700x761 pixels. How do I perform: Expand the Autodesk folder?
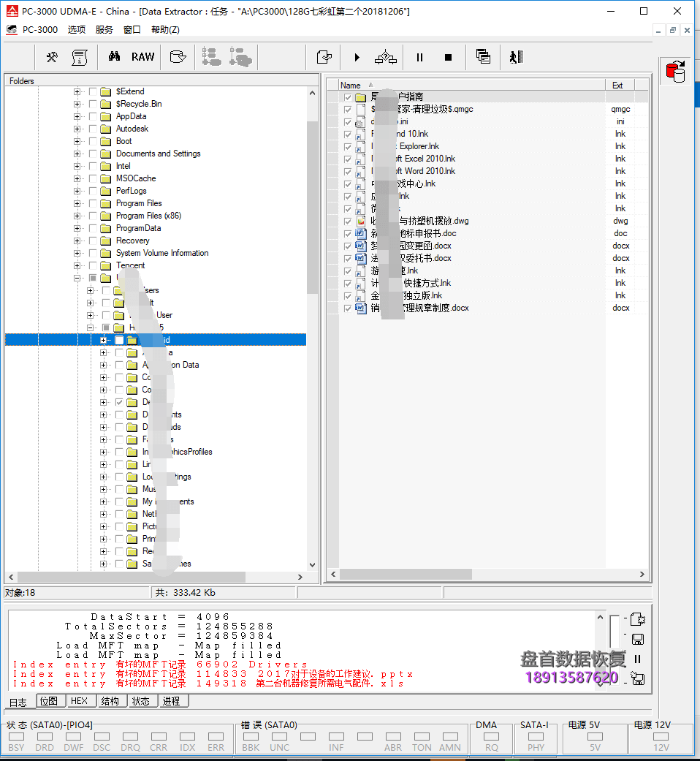77,129
